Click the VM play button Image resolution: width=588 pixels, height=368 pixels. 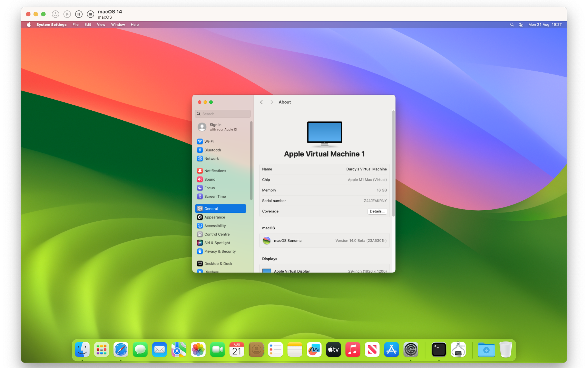tap(67, 14)
